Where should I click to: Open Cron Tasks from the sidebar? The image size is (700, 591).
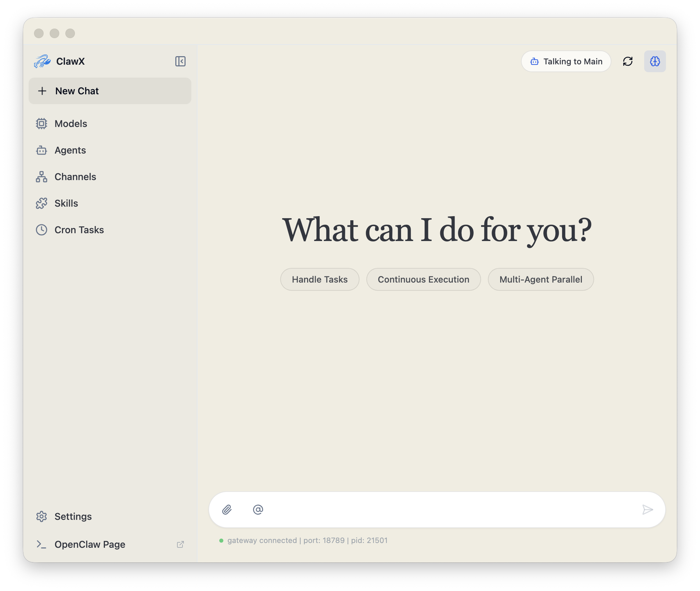pos(79,230)
